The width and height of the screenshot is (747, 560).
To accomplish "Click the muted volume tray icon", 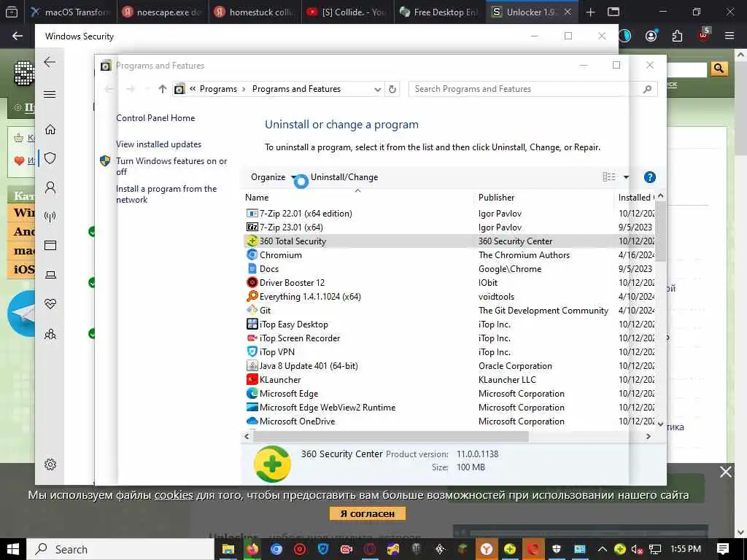I will point(637,550).
